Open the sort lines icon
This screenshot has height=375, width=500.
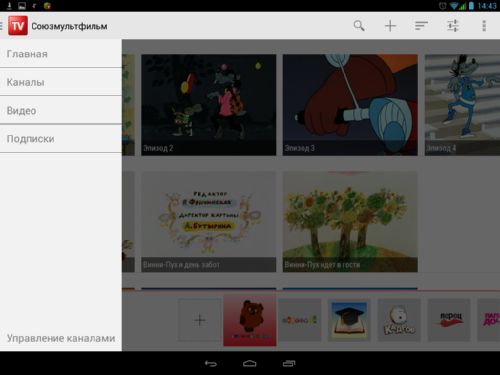421,26
